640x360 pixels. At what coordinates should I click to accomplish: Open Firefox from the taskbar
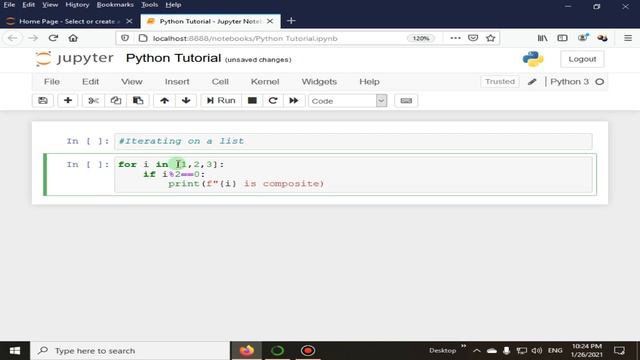(247, 351)
